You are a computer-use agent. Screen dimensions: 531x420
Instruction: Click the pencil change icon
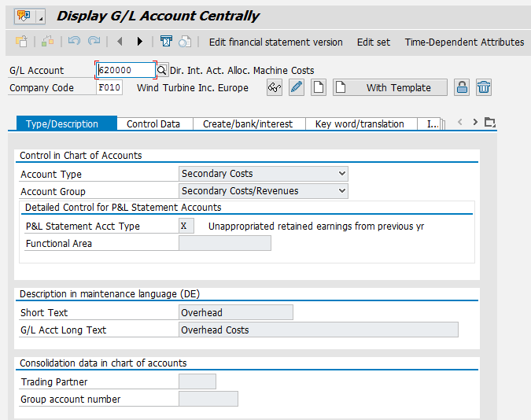coord(297,87)
